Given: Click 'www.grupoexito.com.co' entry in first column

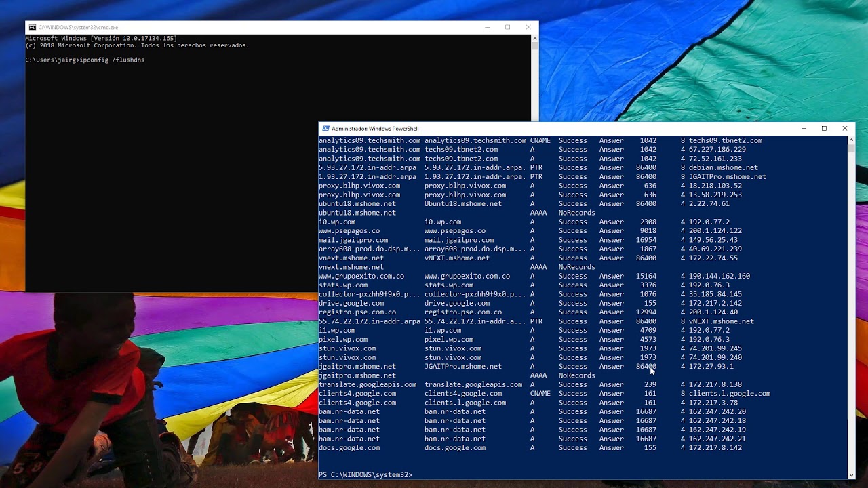Looking at the screenshot, I should pos(361,276).
